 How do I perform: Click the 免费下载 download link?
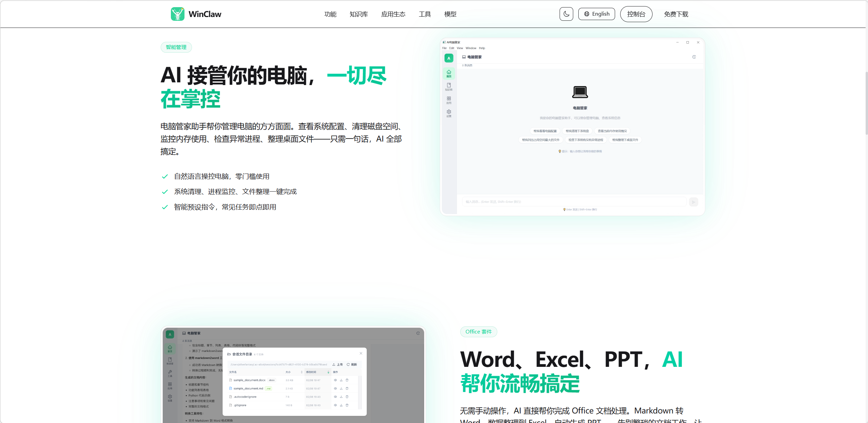click(676, 14)
